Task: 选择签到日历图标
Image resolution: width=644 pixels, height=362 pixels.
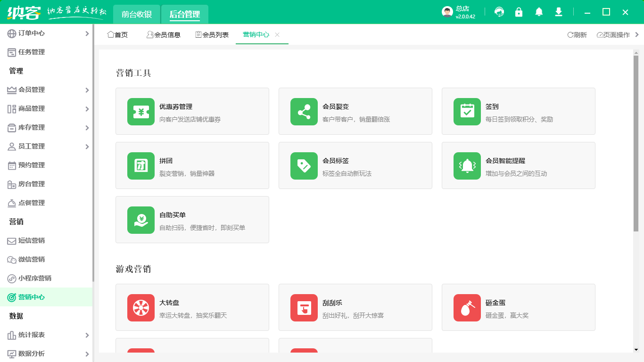Action: pos(467,111)
